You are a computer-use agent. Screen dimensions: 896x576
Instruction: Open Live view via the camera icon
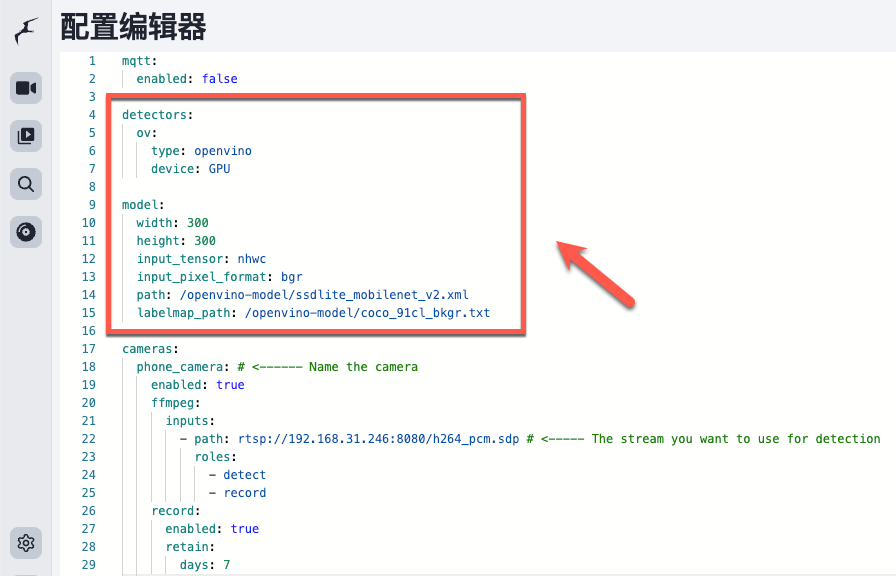[x=25, y=88]
